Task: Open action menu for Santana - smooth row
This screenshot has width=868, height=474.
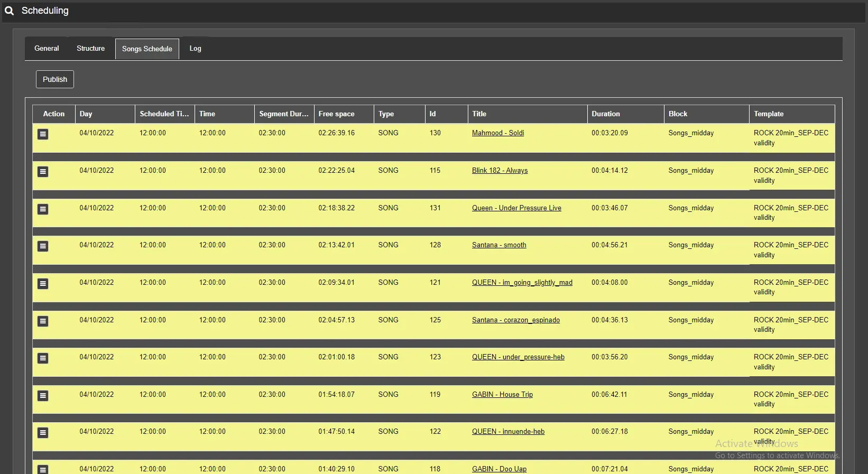Action: [43, 246]
